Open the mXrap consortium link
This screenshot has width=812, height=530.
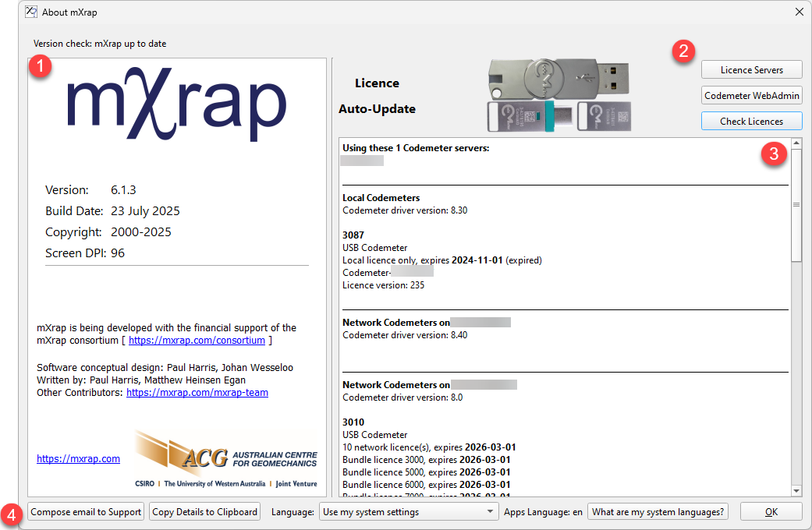197,340
